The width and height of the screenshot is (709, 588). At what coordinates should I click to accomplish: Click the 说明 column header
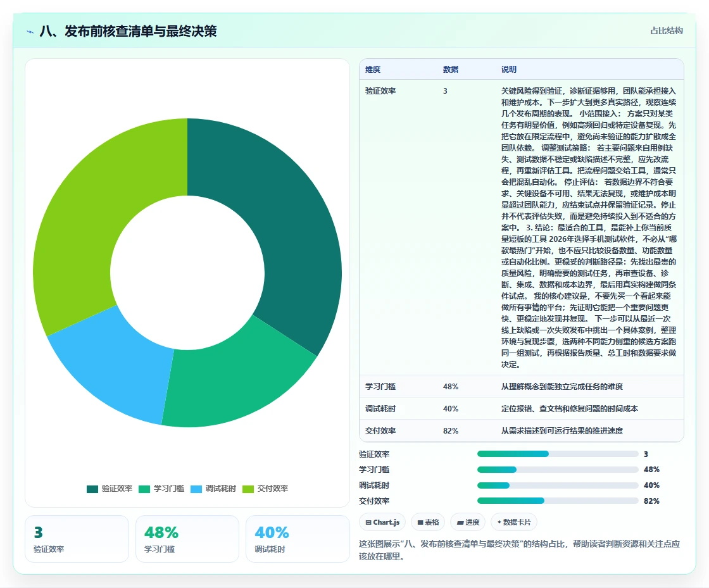509,70
